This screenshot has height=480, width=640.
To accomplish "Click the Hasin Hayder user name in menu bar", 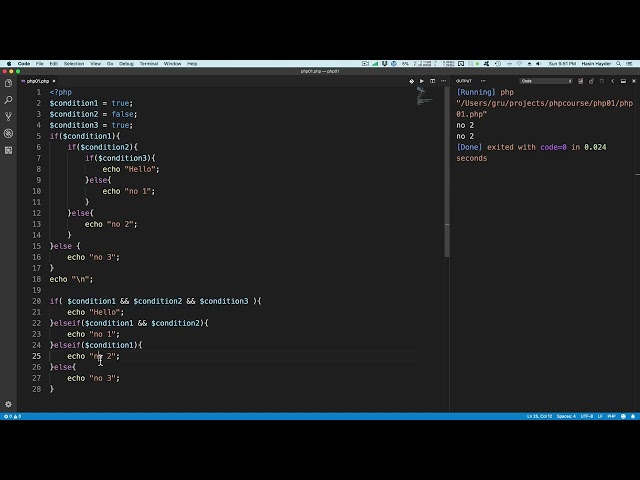I will coord(596,64).
